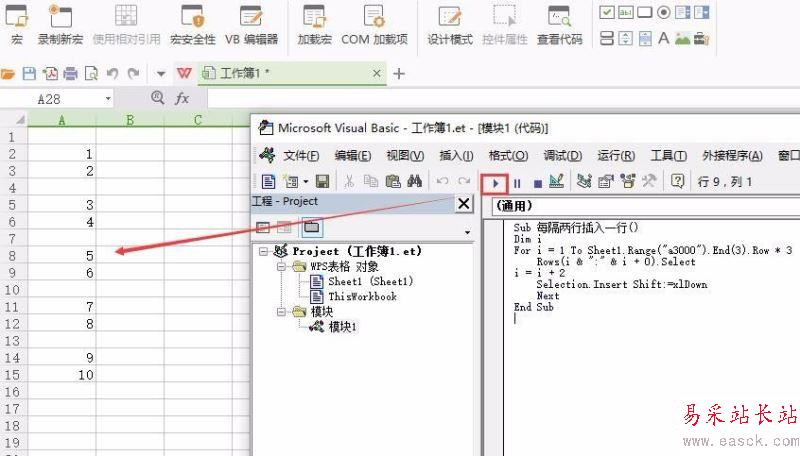This screenshot has height=456, width=800.
Task: Run the macro with the play button
Action: [495, 183]
